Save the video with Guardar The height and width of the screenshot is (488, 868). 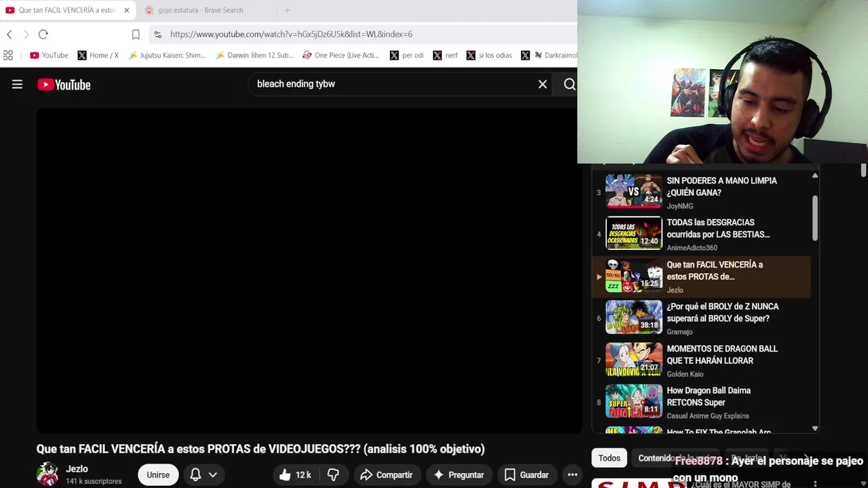click(x=526, y=474)
